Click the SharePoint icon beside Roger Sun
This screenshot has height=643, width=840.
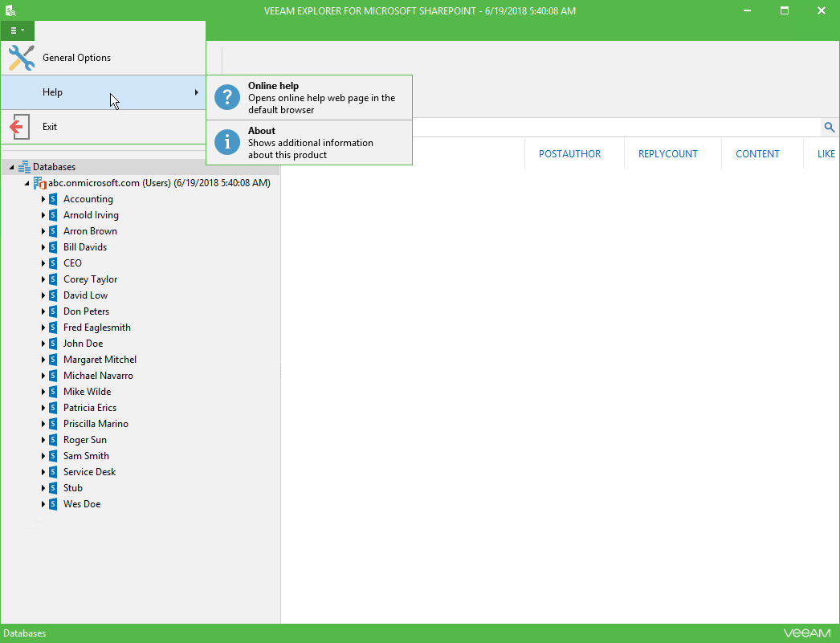click(53, 440)
